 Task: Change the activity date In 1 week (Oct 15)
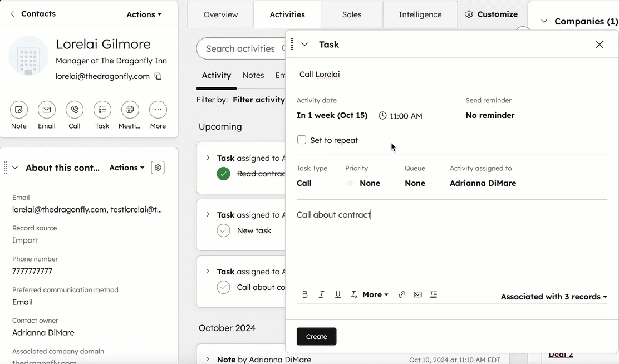point(332,115)
